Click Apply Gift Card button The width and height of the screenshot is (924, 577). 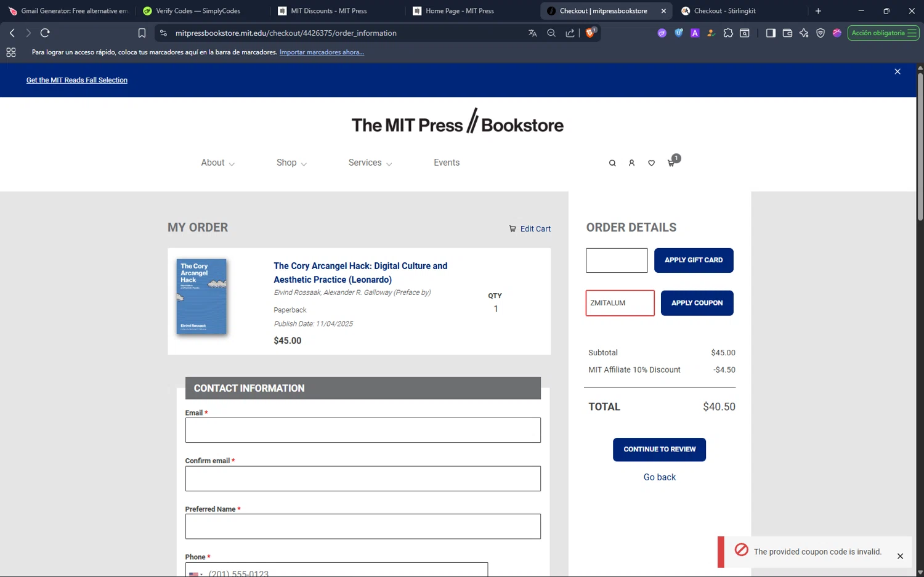click(694, 260)
